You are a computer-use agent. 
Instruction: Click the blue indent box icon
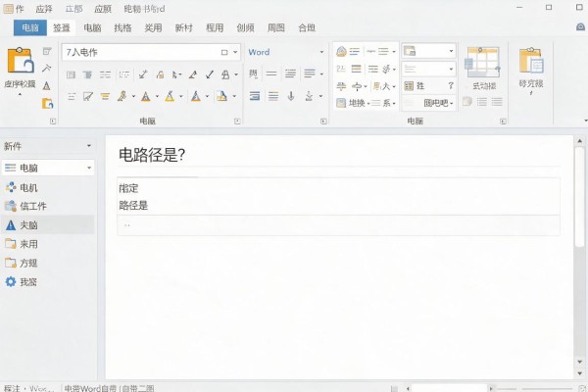pyautogui.click(x=255, y=96)
